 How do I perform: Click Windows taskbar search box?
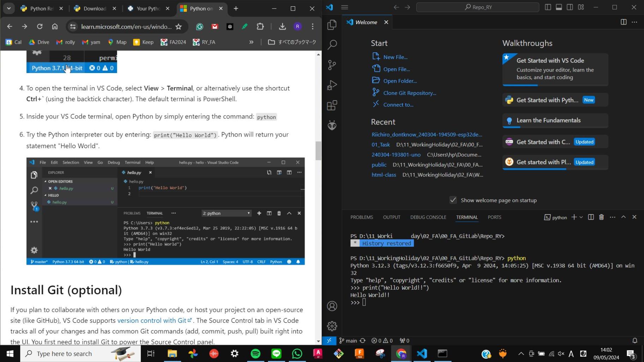(80, 354)
